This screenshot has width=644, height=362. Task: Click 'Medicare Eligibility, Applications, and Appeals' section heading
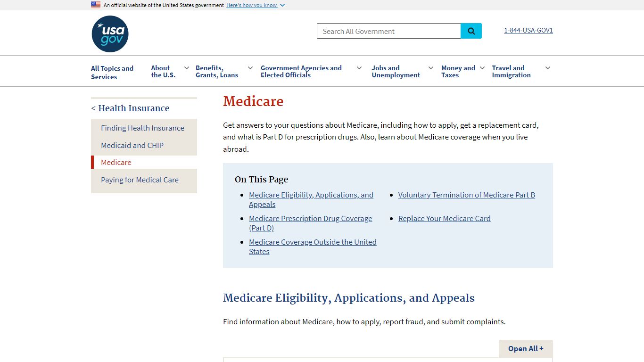[349, 298]
